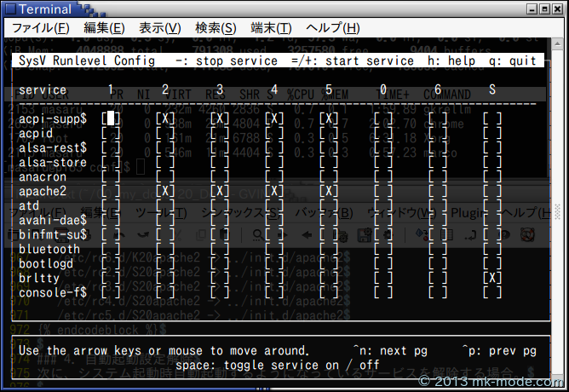Open the window menu icon beside the Terminal title

9,9
